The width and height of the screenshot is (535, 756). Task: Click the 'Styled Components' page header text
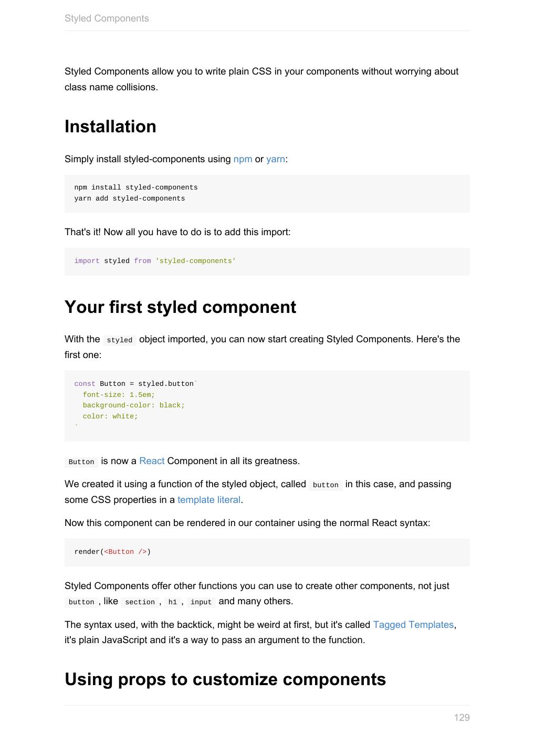107,18
